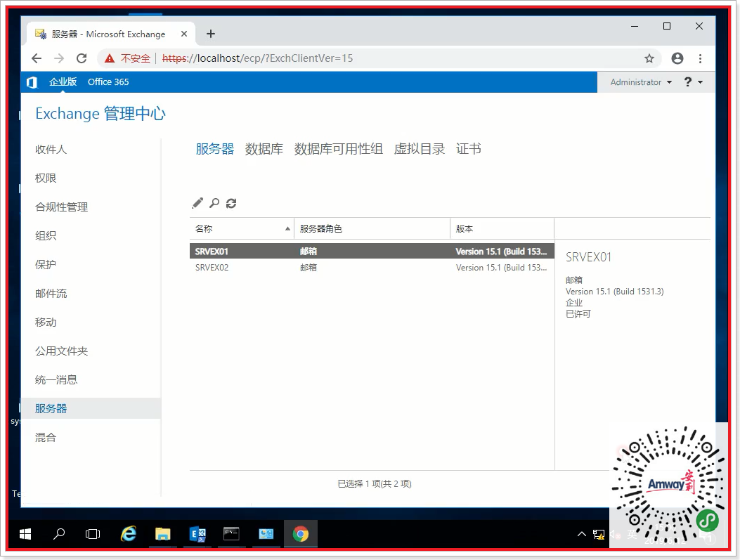Open command prompt taskbar icon

pyautogui.click(x=231, y=534)
